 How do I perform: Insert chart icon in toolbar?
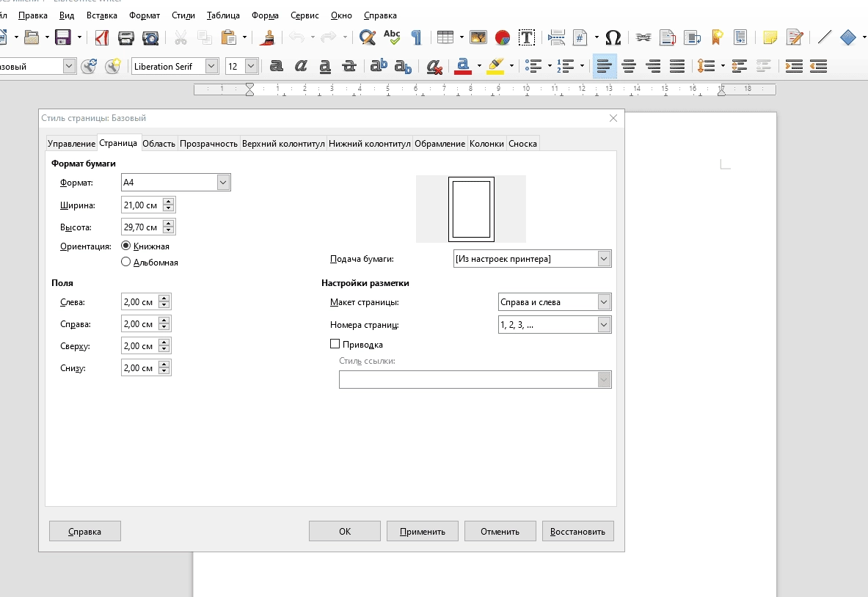pyautogui.click(x=503, y=37)
